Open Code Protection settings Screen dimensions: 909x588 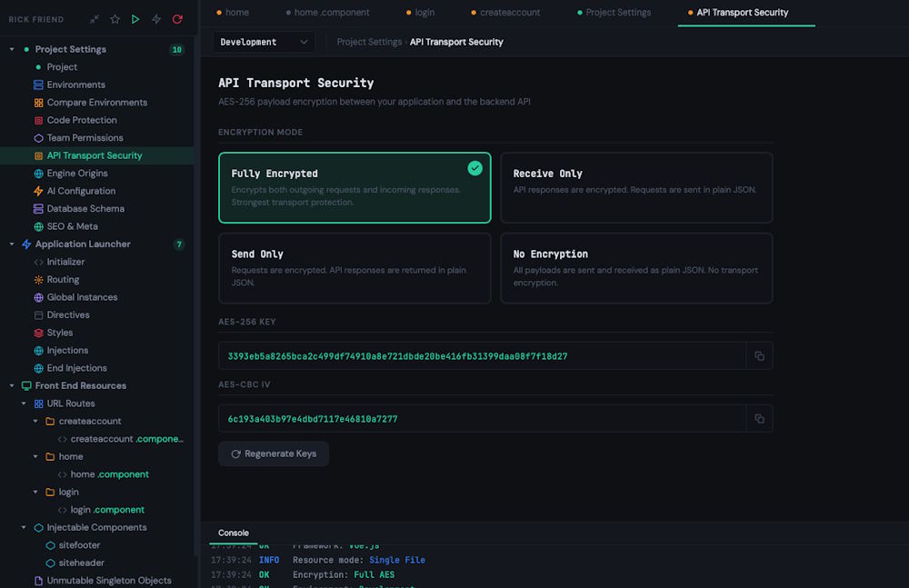tap(82, 120)
